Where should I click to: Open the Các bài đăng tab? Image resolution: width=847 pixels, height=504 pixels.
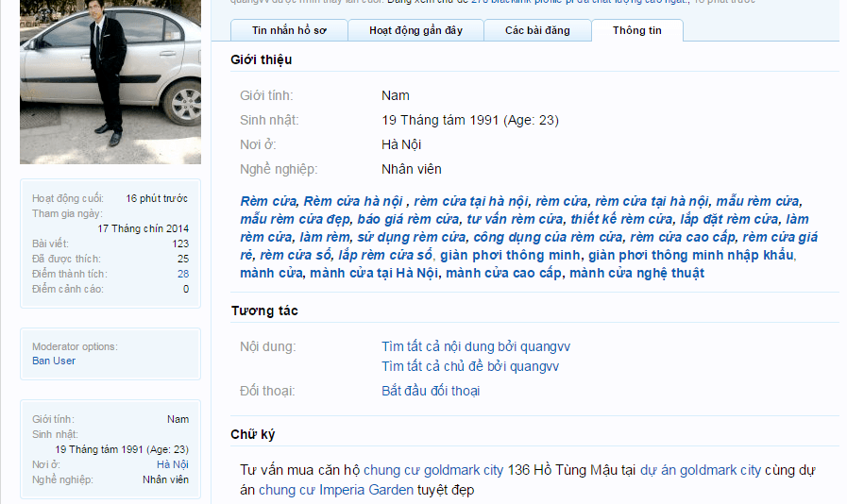point(537,30)
